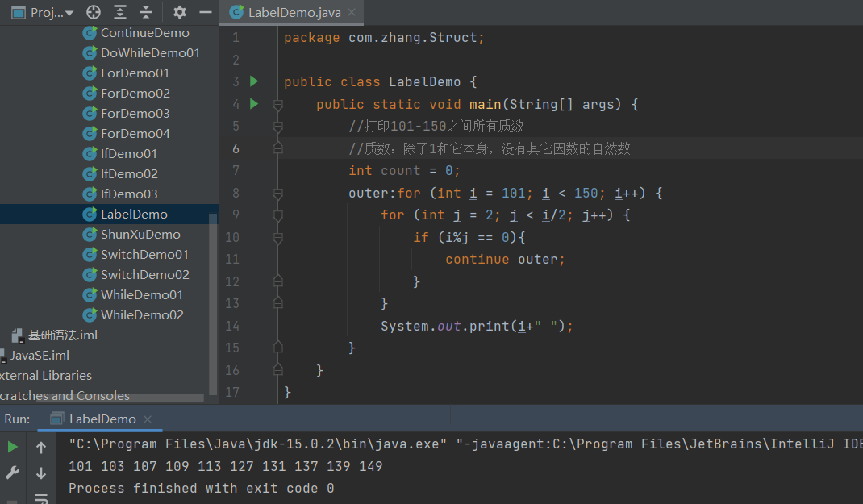The width and height of the screenshot is (863, 504).
Task: Click run gutter arrow on main method line
Action: [254, 103]
